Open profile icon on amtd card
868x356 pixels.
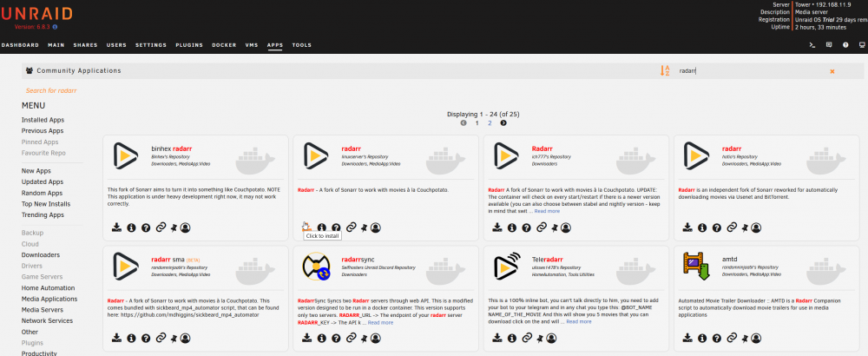(756, 338)
